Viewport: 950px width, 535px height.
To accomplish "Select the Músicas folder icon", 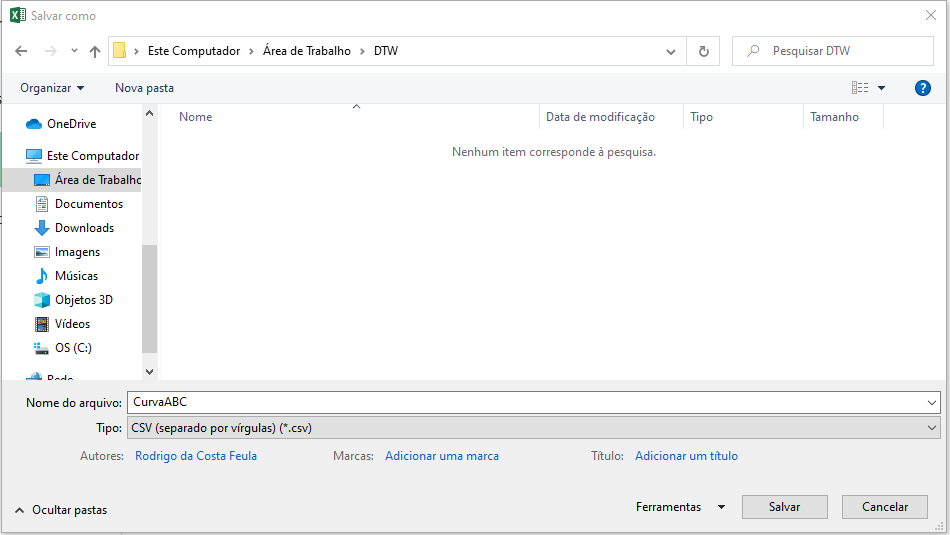I will point(42,276).
